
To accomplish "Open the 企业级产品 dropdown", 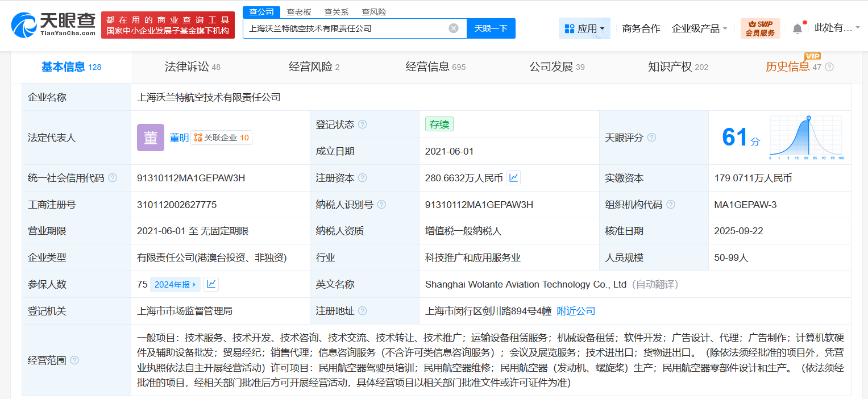I will (x=700, y=27).
